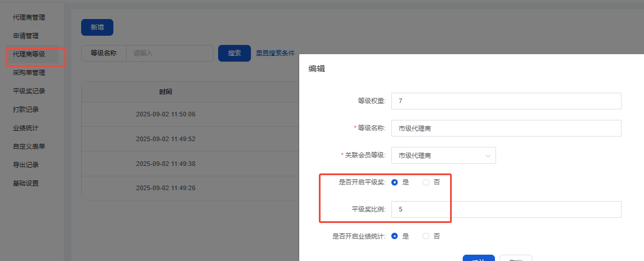Click the 等级名称 field in edit dialog

(x=506, y=128)
